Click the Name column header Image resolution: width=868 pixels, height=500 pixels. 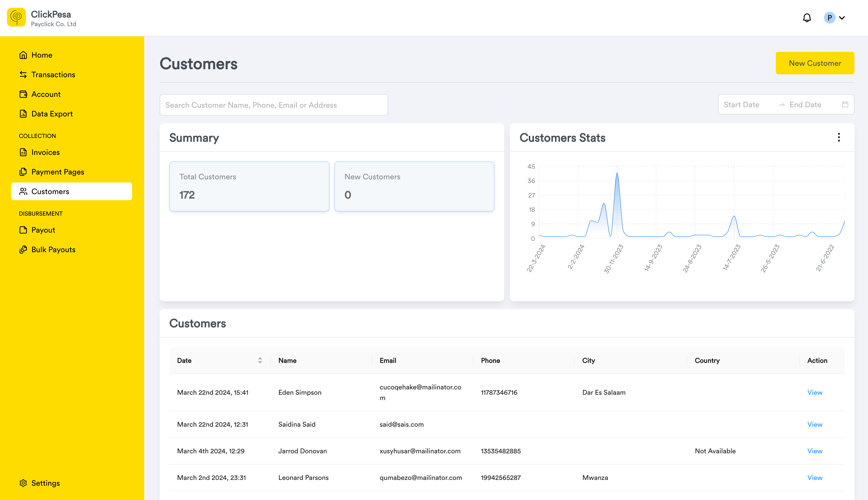pyautogui.click(x=287, y=360)
